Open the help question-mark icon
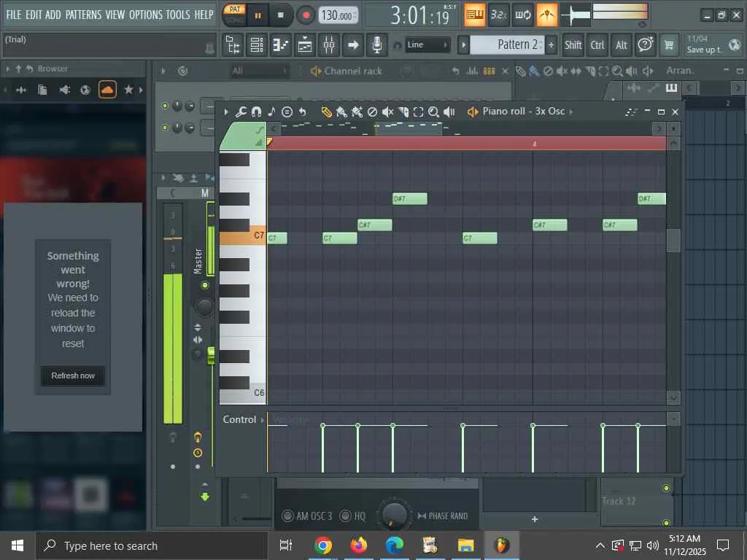This screenshot has width=747, height=560. coord(646,45)
